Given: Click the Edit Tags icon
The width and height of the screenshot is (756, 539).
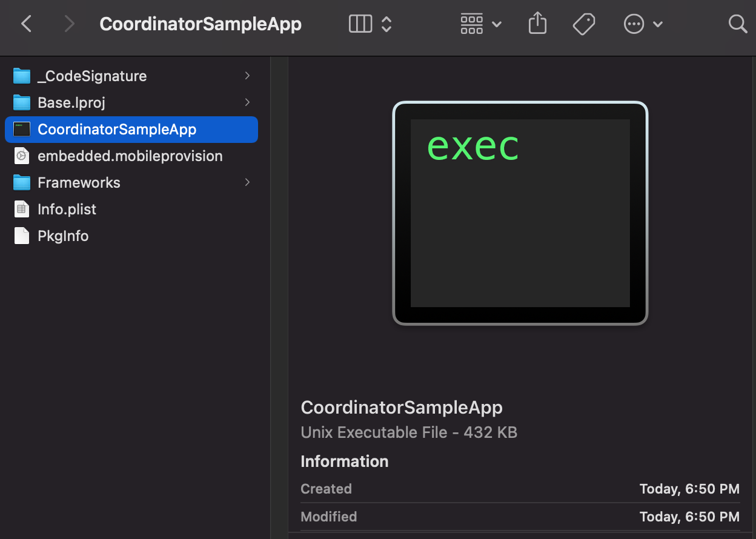Looking at the screenshot, I should pos(583,24).
